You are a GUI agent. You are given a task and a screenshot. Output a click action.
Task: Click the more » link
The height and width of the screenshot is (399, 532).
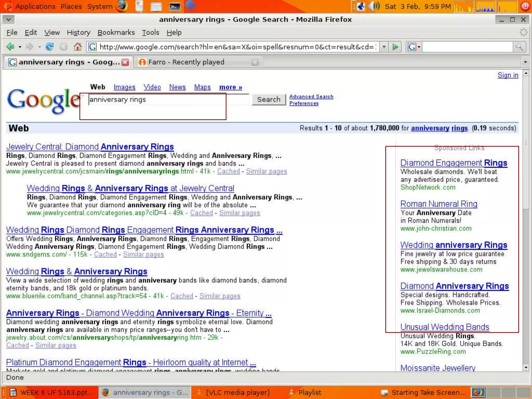pos(231,87)
